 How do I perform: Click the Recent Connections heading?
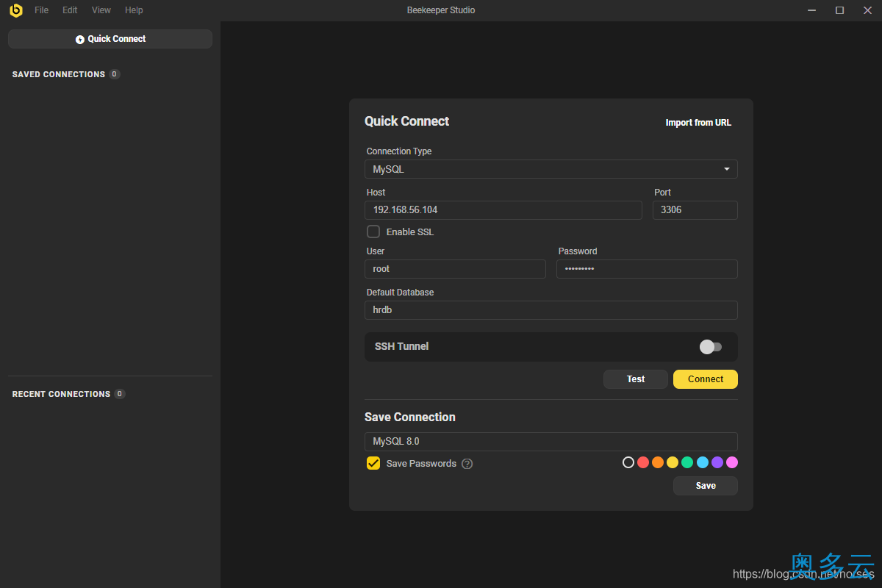click(x=61, y=394)
